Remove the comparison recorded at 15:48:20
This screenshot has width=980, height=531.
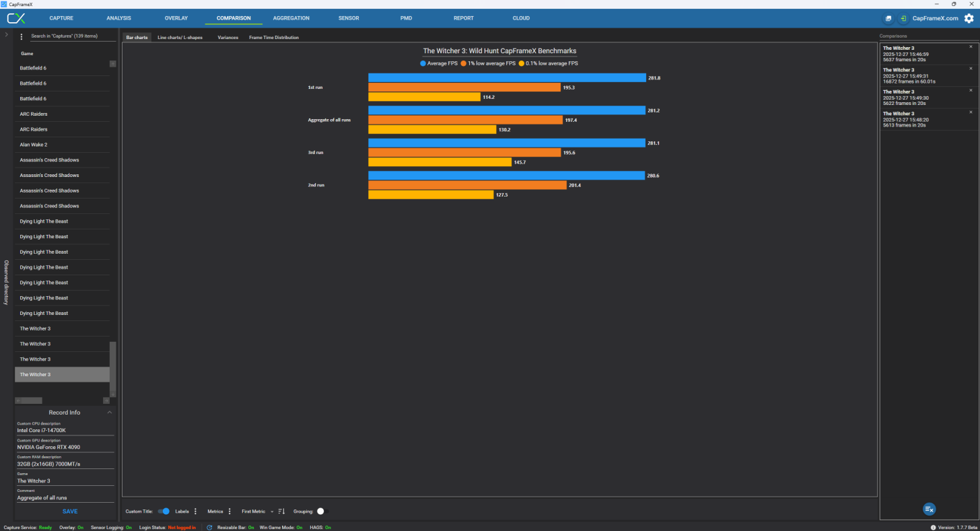971,112
